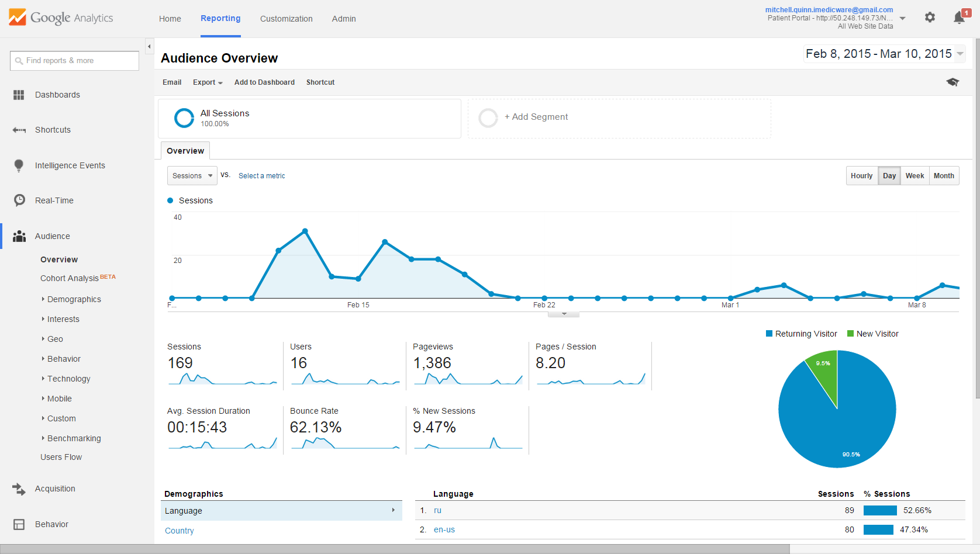The height and width of the screenshot is (554, 980).
Task: Open the settings gear icon
Action: pos(930,18)
